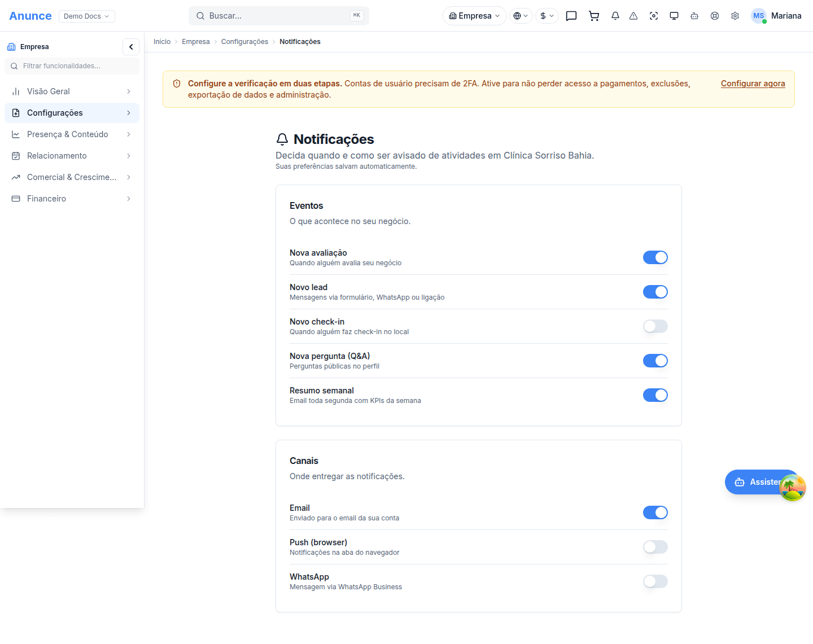Screen dimensions: 813x644
Task: Click the focus scan icon in top bar
Action: tap(654, 16)
